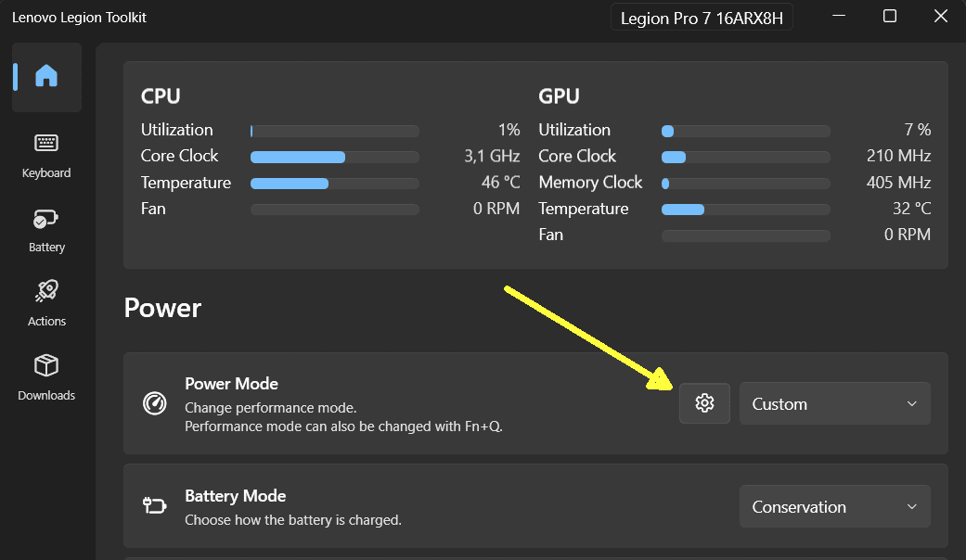
Task: Go to the Home page in sidebar
Action: tap(46, 76)
